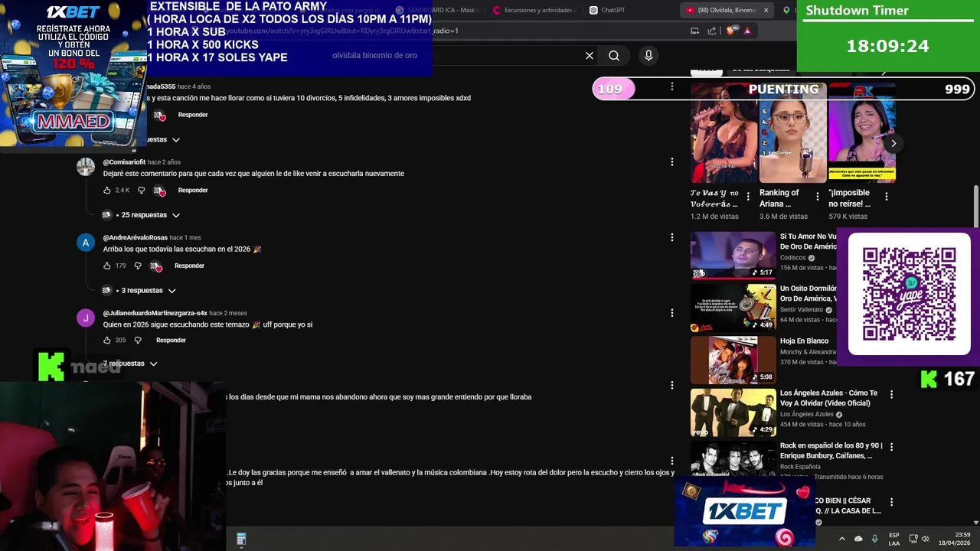Open the 23:59 clock and date
This screenshot has width=980, height=551.
[x=955, y=539]
